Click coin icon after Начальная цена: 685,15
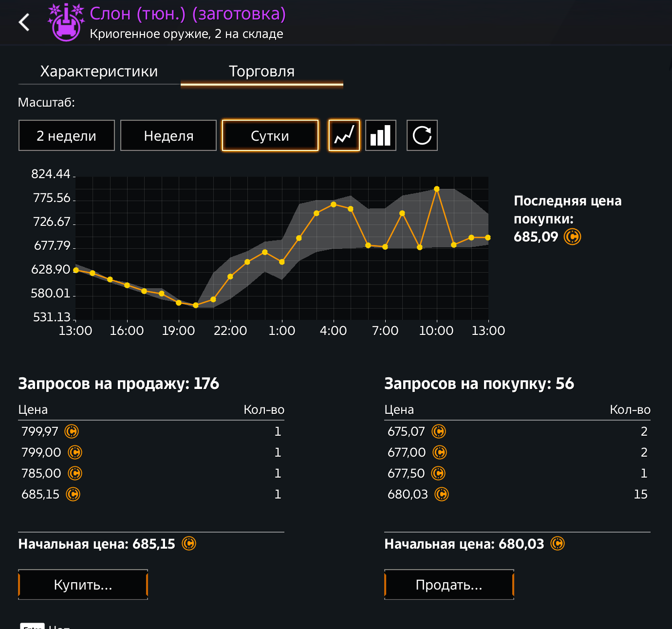The width and height of the screenshot is (672, 629). (x=189, y=543)
